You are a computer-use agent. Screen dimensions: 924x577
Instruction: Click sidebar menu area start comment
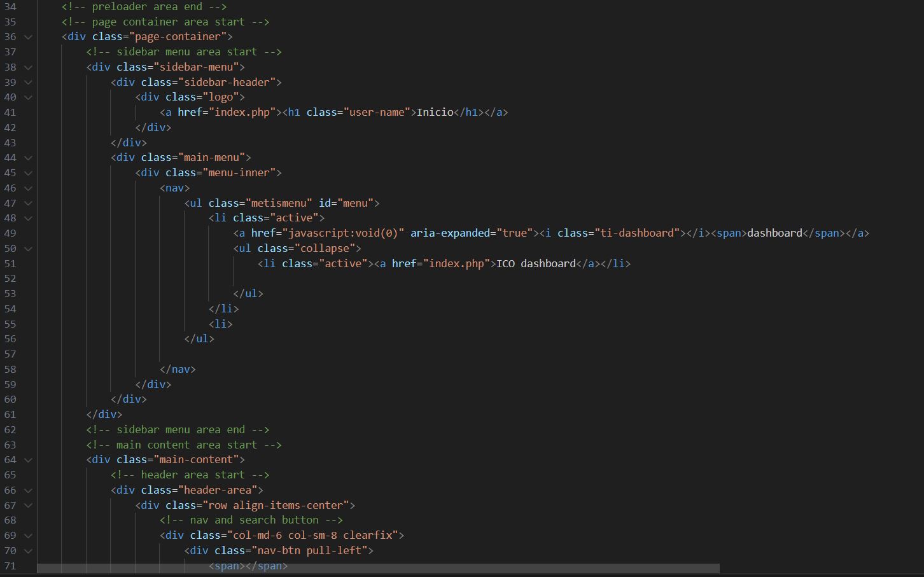click(x=184, y=52)
